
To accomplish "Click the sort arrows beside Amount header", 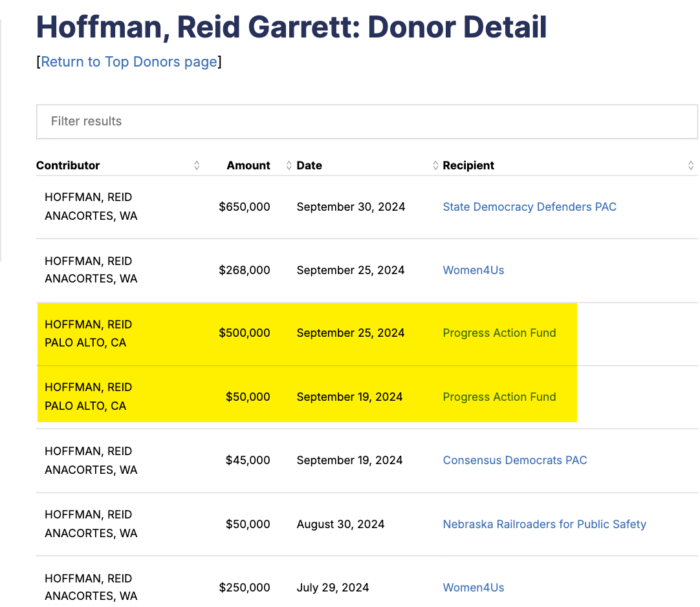I will (x=289, y=165).
